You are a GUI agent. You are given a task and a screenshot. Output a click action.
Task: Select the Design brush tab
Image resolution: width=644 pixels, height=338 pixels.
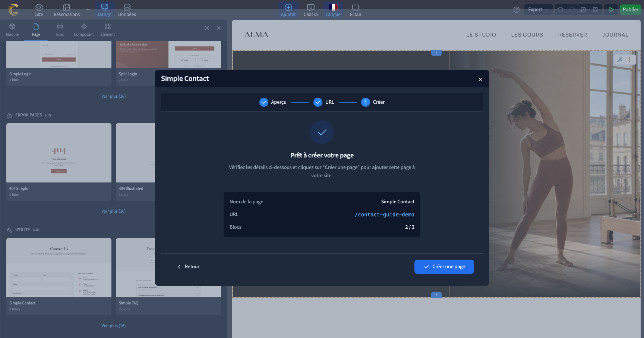click(x=104, y=10)
